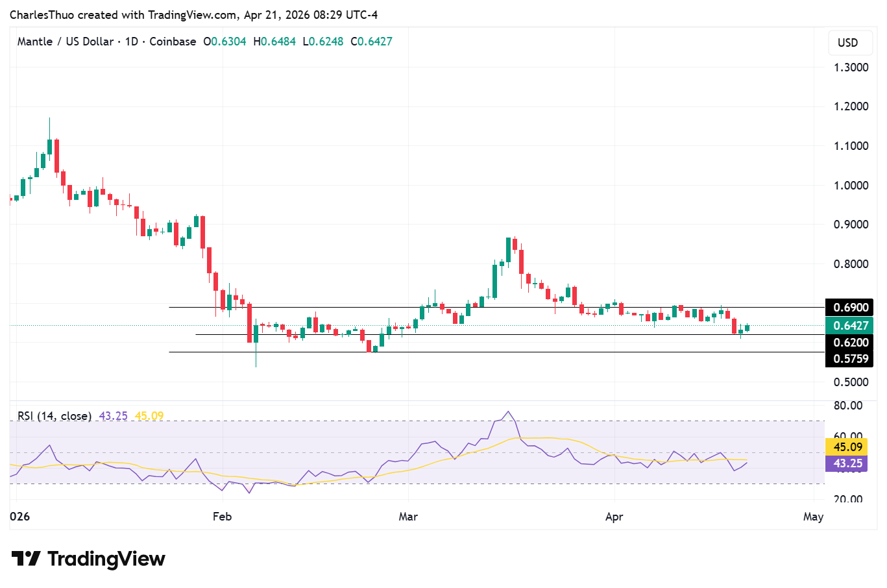Click the purple 43.25 RSI value label
This screenshot has height=588, width=887.
[847, 463]
